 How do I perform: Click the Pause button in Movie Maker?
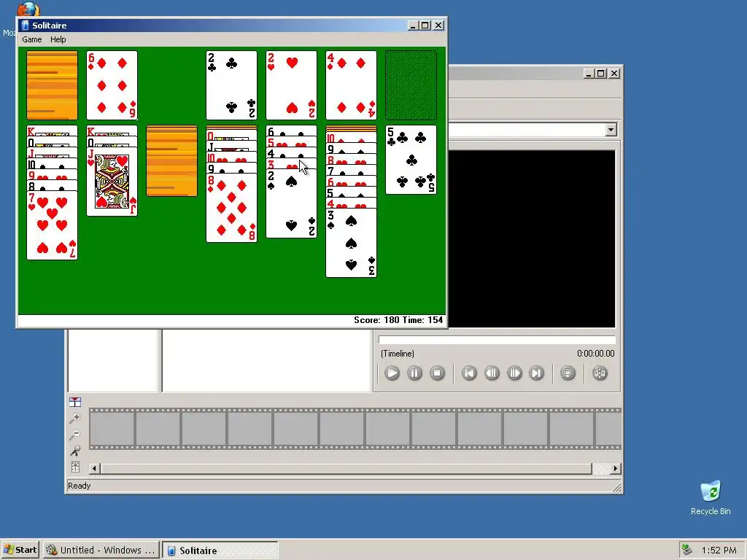coord(414,373)
